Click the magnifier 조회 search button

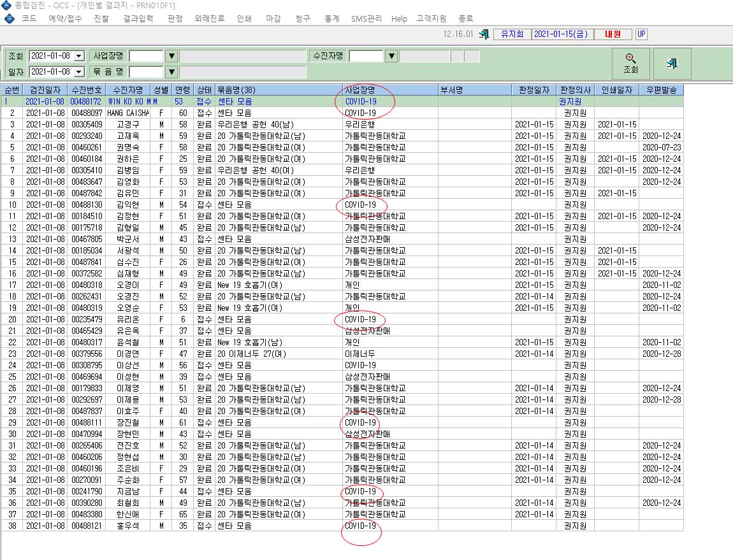630,64
